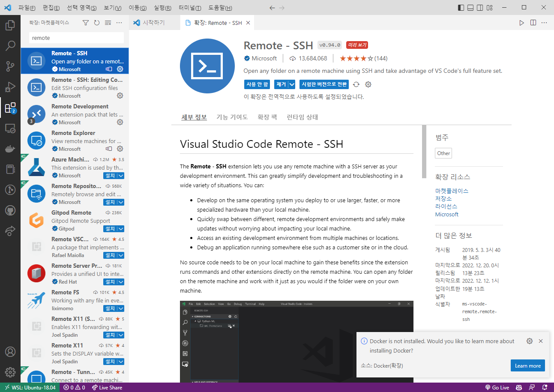Click the extension details vertical scrollbar

[424, 152]
